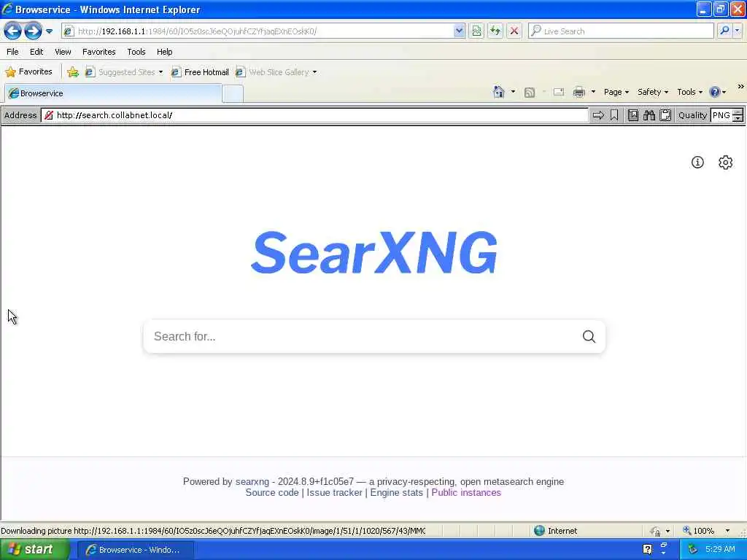
Task: Open the search provider options dropdown
Action: point(738,31)
